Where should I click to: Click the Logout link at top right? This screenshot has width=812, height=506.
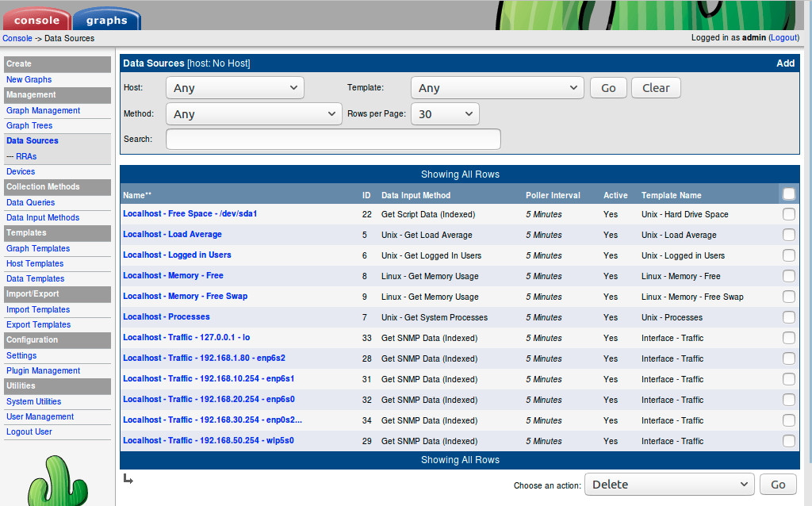click(x=783, y=38)
